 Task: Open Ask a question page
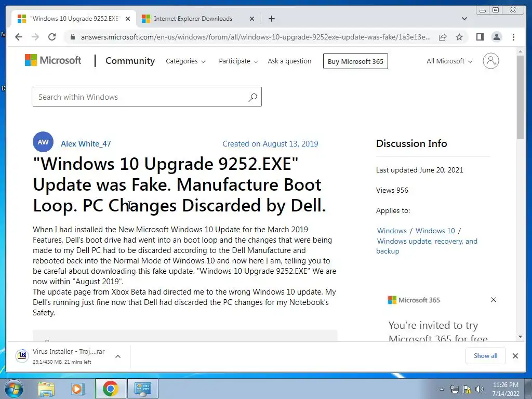(x=289, y=61)
